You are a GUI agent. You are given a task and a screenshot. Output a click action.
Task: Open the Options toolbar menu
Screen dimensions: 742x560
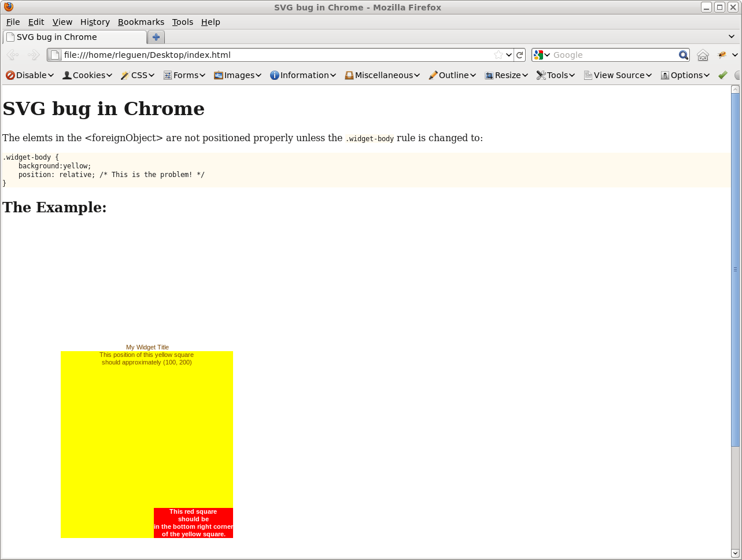click(x=685, y=75)
